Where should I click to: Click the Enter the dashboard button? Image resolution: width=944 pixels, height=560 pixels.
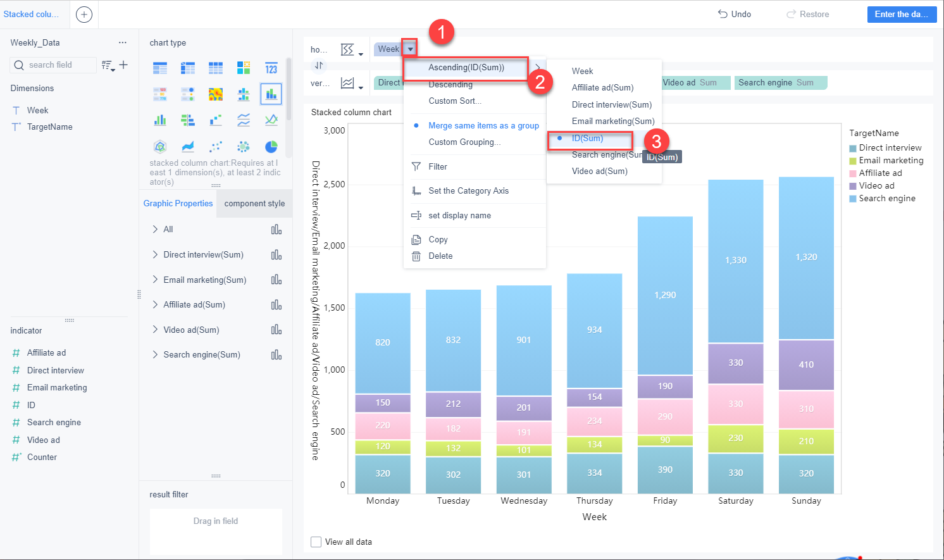pos(901,15)
